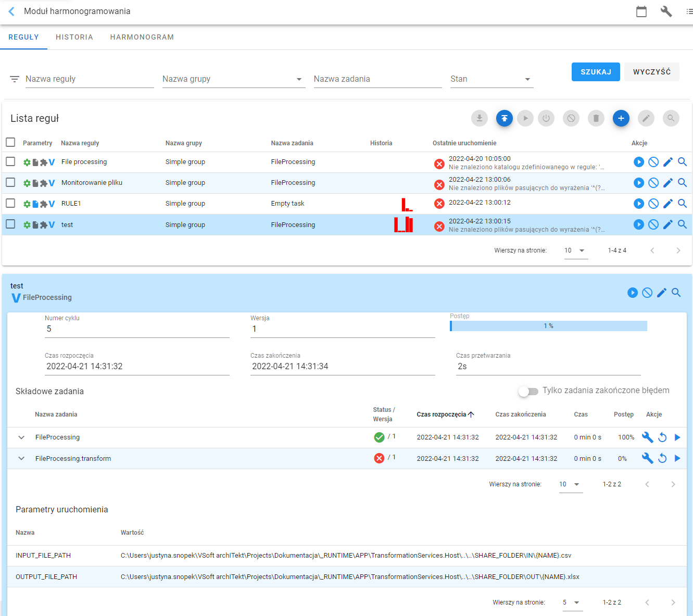Toggle Tylko zadania zakończone błędem switch
This screenshot has width=693, height=616.
(528, 391)
